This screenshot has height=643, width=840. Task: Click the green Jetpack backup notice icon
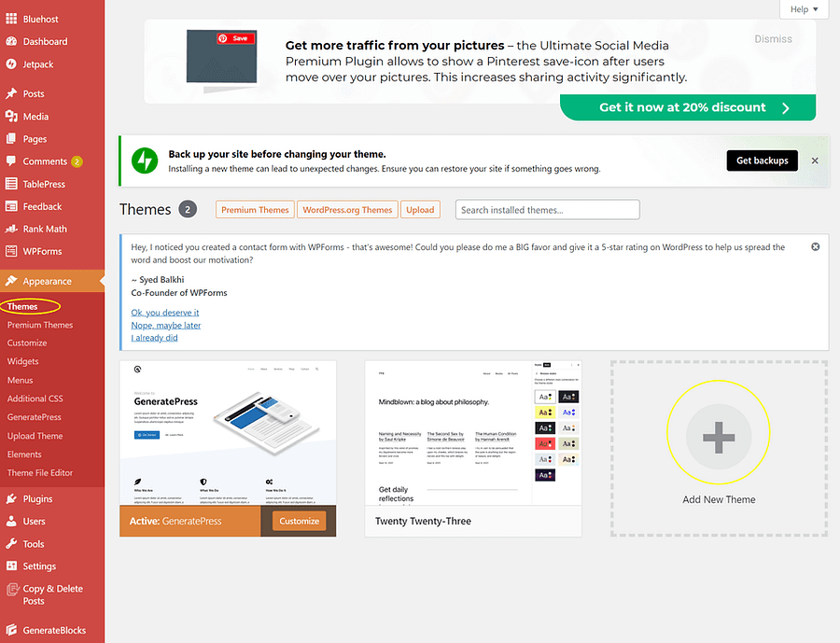coord(145,161)
